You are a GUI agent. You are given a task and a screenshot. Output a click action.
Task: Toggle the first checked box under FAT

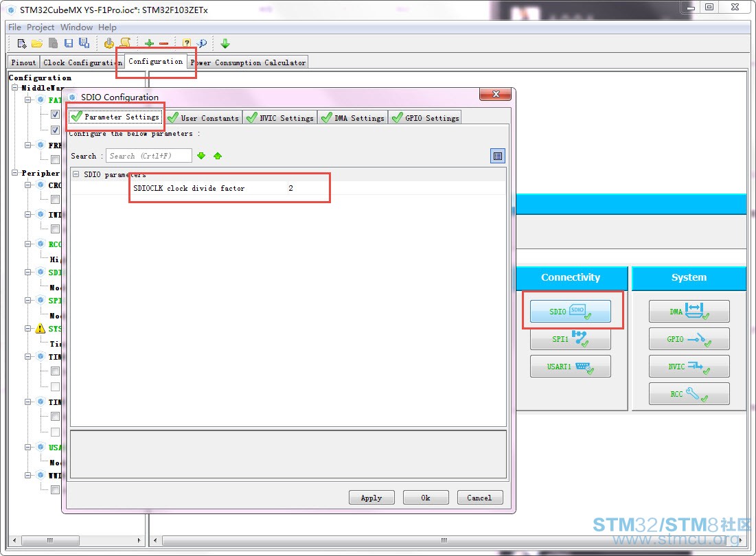[x=55, y=114]
